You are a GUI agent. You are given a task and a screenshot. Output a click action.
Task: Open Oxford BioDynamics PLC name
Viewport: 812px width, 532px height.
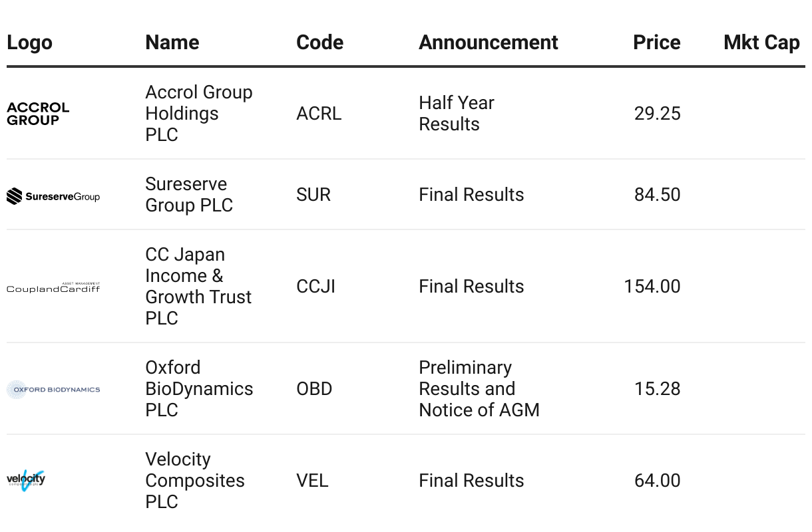199,388
